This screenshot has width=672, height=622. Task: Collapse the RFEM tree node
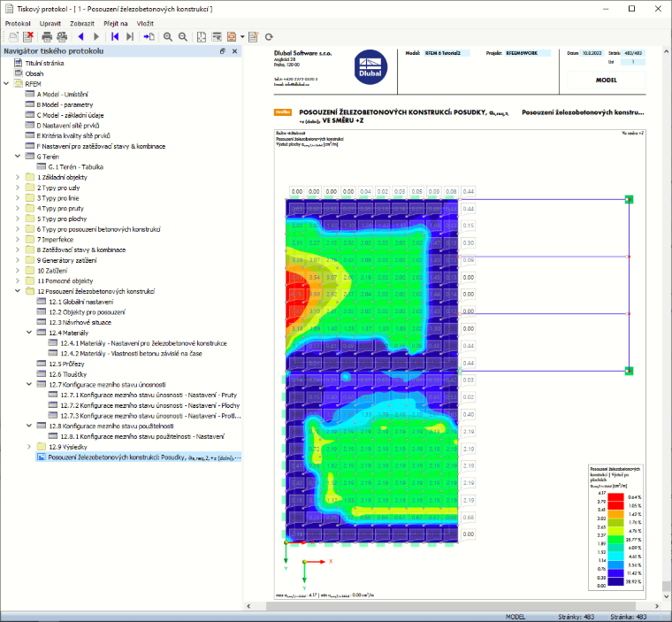[6, 84]
